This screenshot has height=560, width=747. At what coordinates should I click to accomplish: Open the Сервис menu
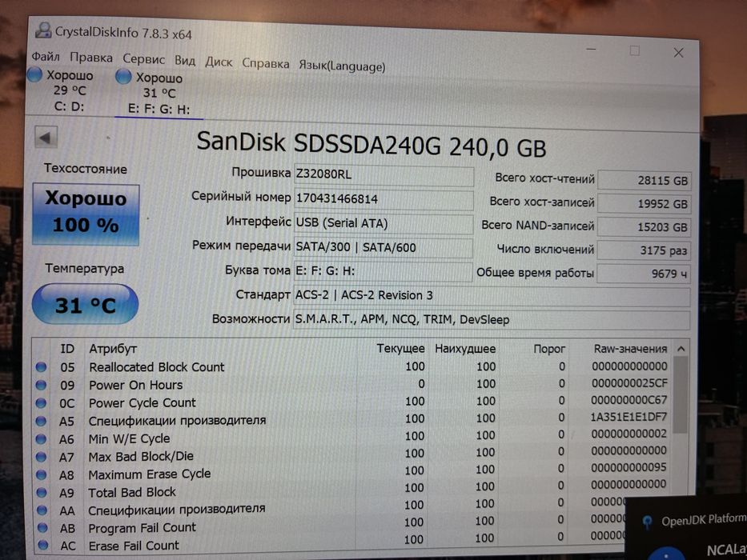coord(143,59)
